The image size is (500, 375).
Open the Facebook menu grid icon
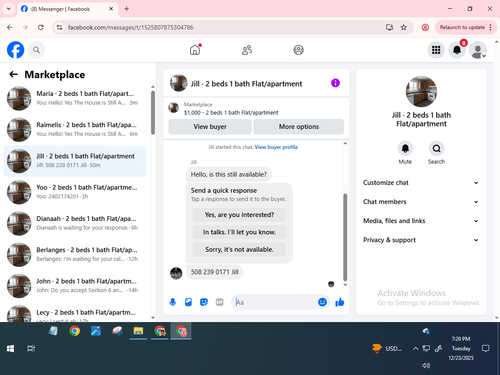pos(436,50)
